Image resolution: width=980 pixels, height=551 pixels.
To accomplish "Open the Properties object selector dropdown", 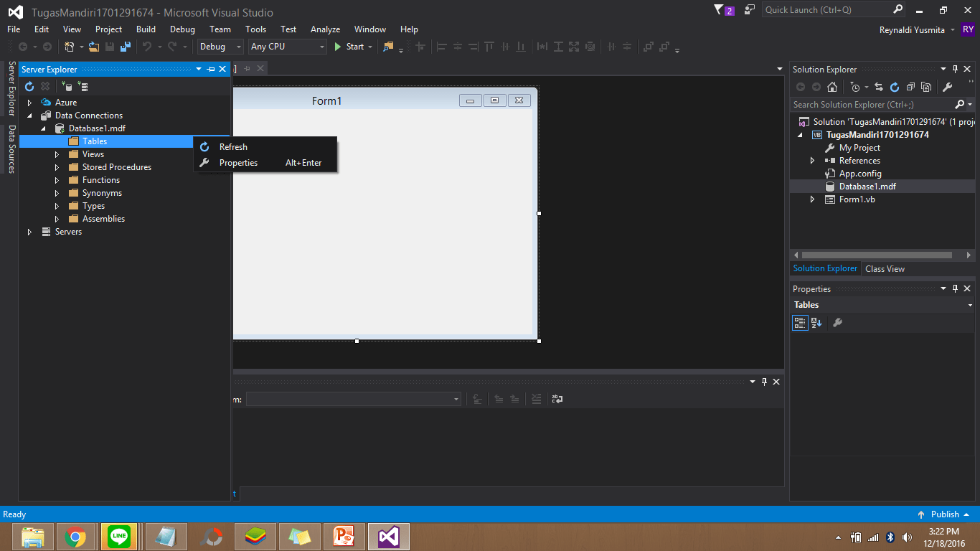I will (970, 305).
